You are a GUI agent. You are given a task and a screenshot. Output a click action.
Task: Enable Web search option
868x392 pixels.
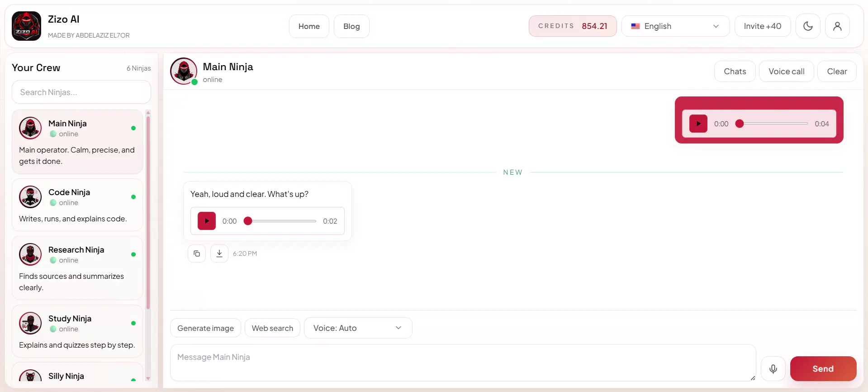(272, 328)
